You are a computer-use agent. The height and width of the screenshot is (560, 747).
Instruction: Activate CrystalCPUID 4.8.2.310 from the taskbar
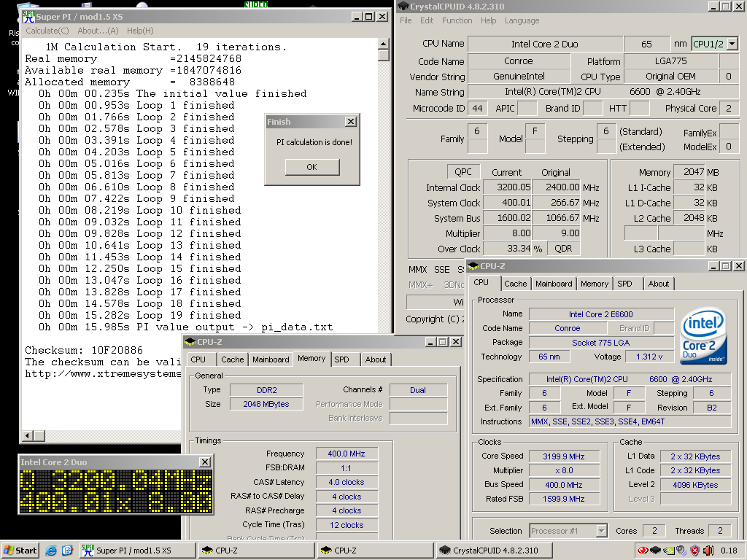coord(494,551)
